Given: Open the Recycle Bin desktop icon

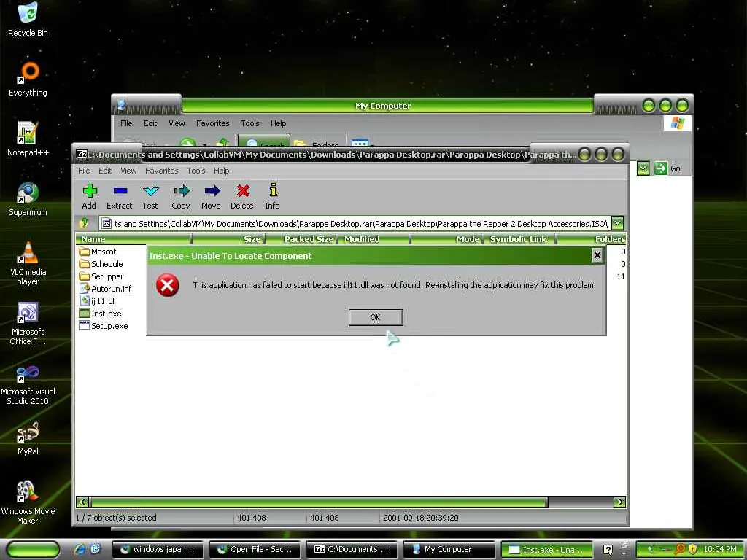Looking at the screenshot, I should (28, 20).
